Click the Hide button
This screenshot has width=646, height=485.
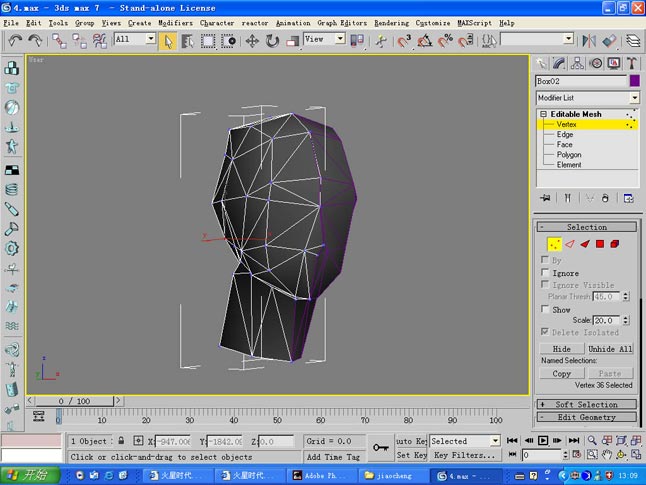point(562,349)
